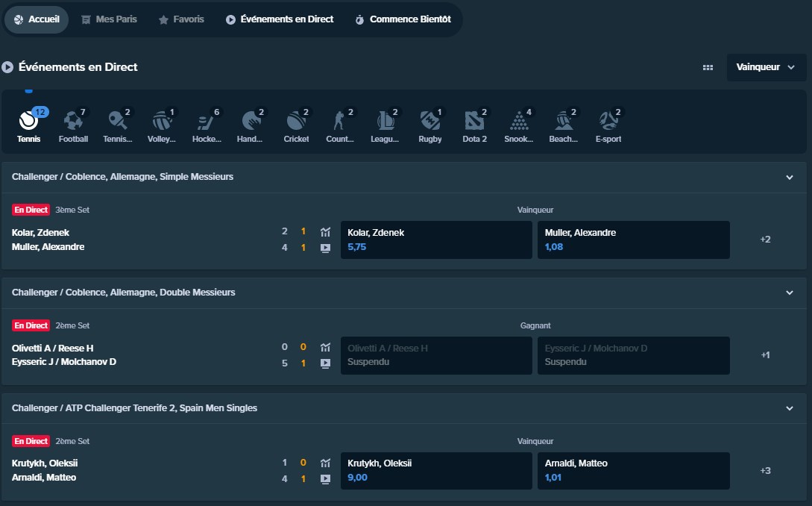Open the Vainqueur market dropdown
This screenshot has width=812, height=506.
click(x=766, y=67)
